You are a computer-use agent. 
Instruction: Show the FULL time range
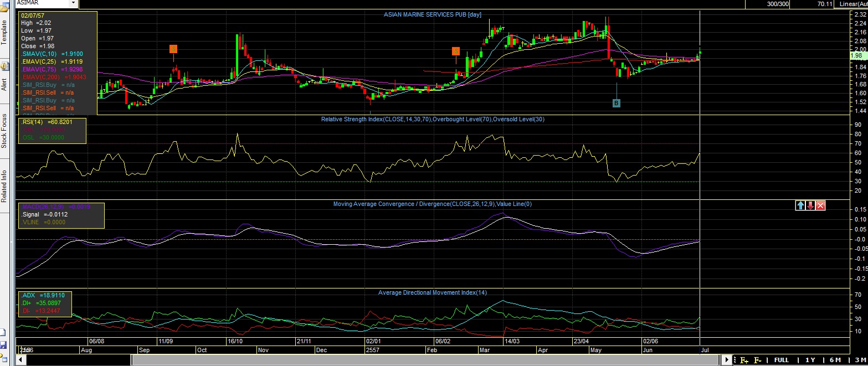781,360
